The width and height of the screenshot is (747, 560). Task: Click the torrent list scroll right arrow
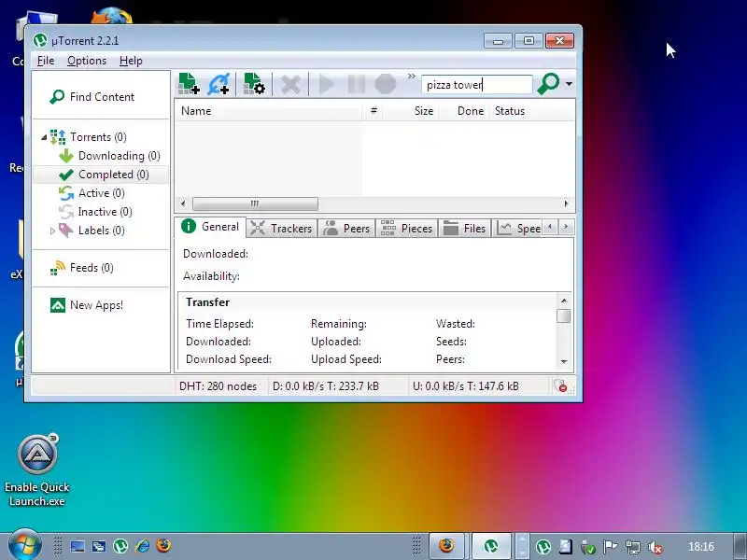[566, 203]
